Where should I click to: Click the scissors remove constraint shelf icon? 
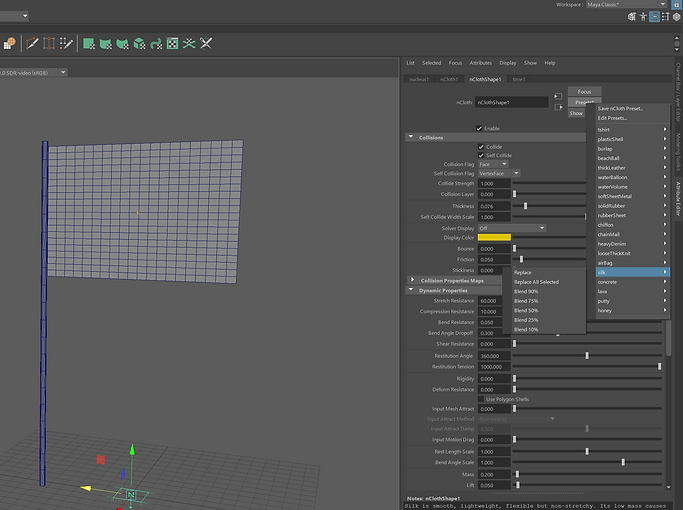coord(206,44)
